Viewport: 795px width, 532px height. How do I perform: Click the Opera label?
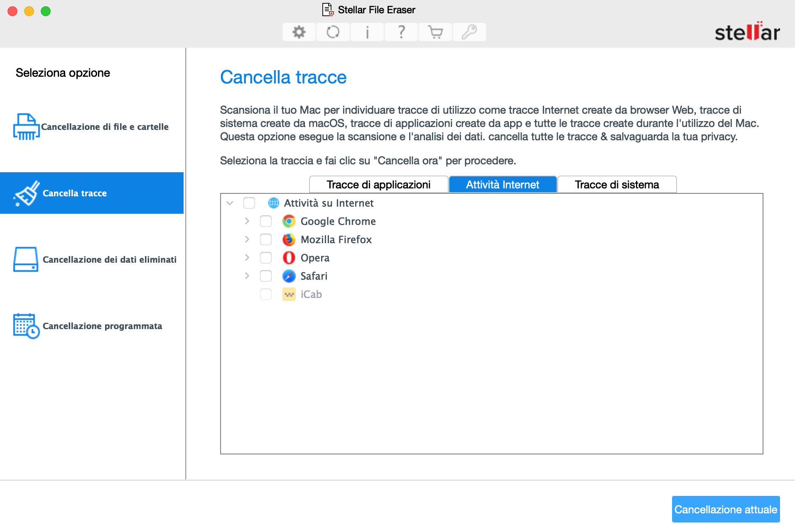click(x=315, y=258)
